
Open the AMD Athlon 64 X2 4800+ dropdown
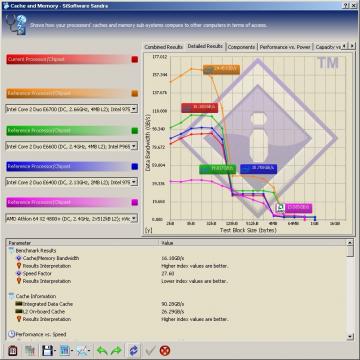point(134,219)
